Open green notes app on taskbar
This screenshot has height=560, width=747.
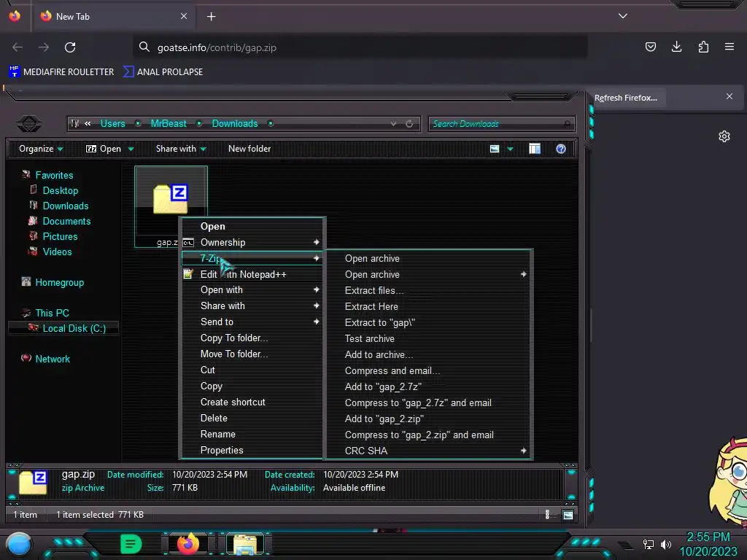(x=131, y=544)
